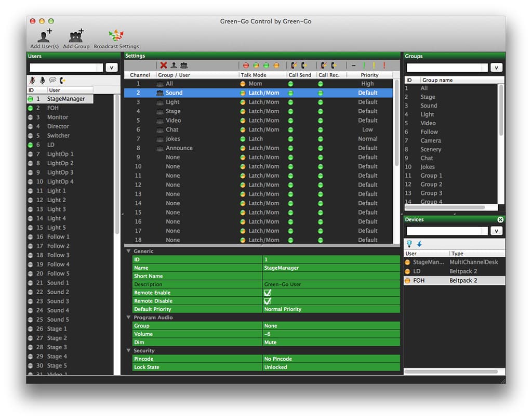Click the Users search input field
This screenshot has width=532, height=420.
click(66, 68)
